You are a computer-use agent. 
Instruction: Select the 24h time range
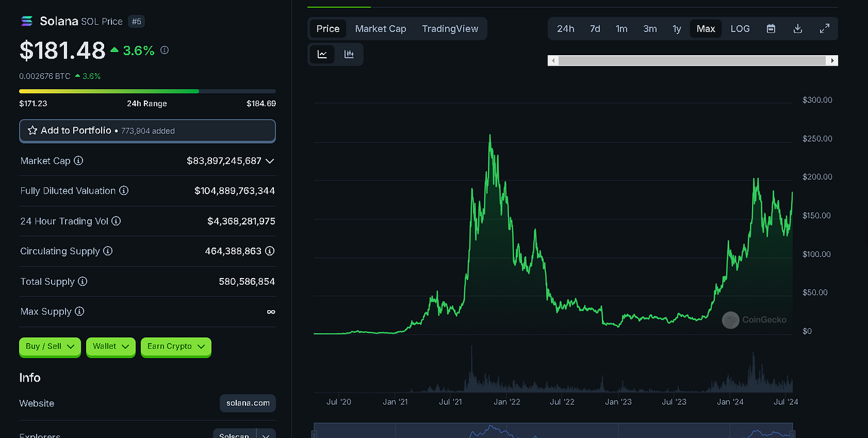point(565,29)
